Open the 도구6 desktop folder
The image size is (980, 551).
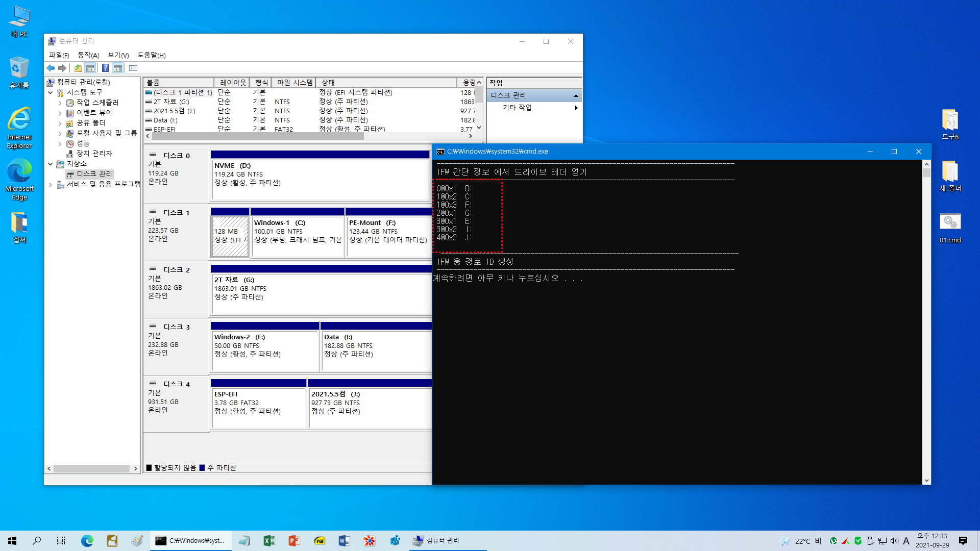click(950, 124)
